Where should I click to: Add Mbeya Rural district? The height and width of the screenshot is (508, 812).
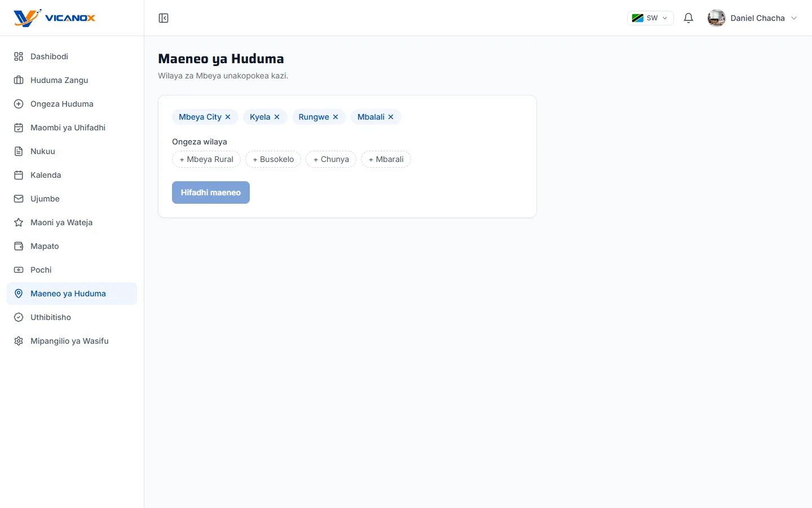point(206,159)
